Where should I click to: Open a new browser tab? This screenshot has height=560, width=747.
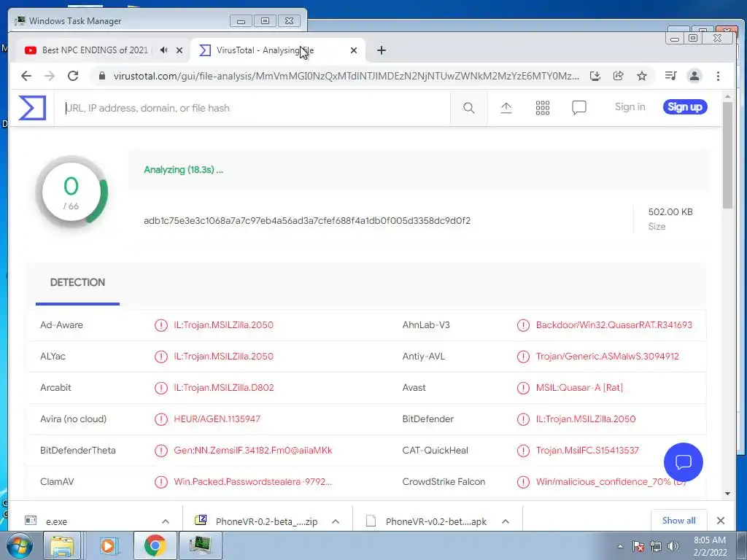click(x=381, y=50)
